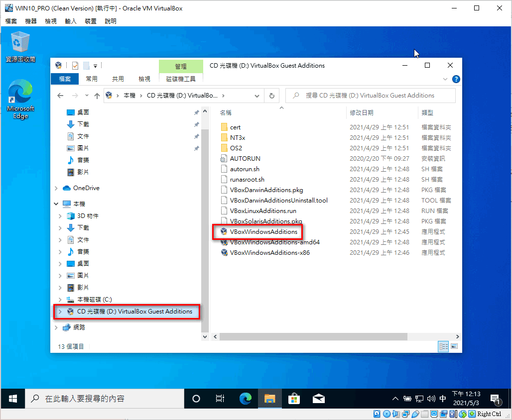This screenshot has width=512, height=420.
Task: Select the AUTORUN setup information file
Action: pos(245,159)
